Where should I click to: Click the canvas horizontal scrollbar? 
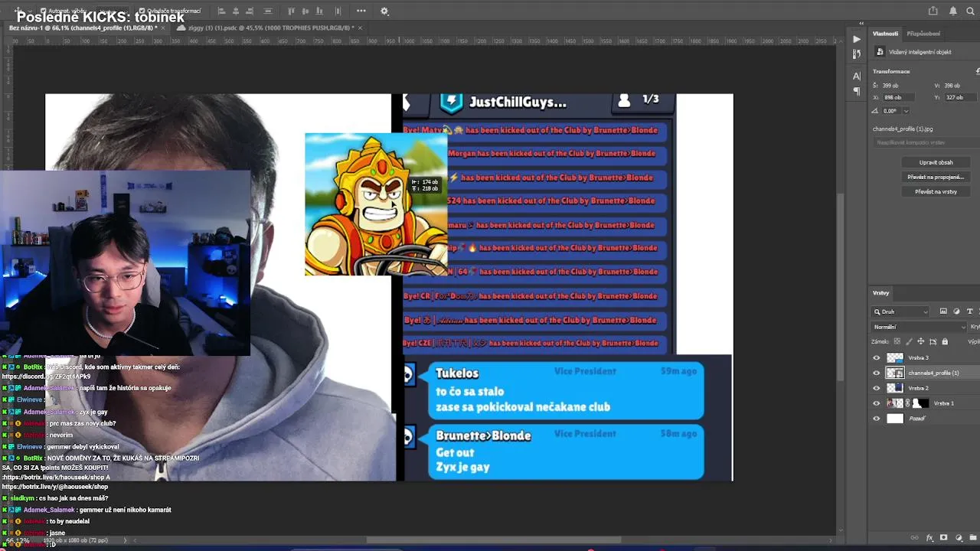(x=494, y=540)
